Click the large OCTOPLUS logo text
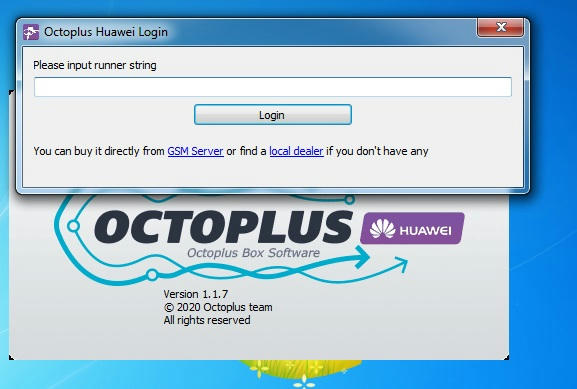This screenshot has width=577, height=389. tap(224, 226)
